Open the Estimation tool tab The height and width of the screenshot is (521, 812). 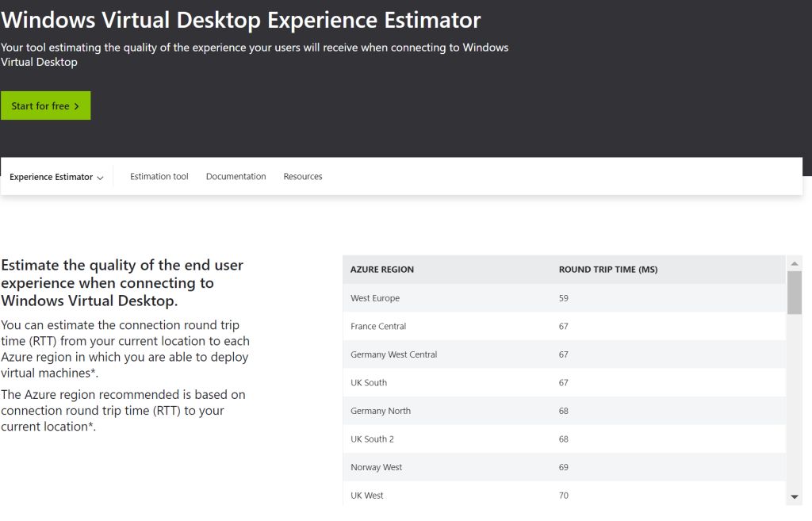coord(159,177)
